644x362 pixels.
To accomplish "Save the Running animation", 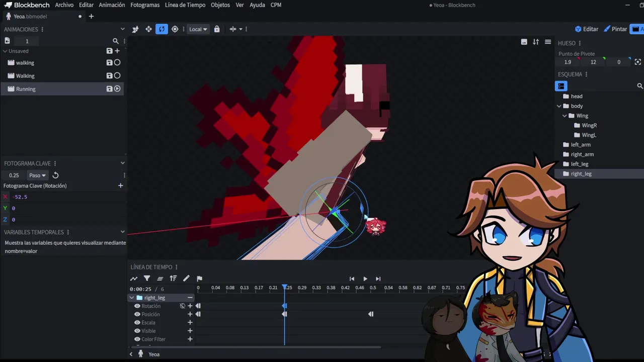I will point(109,89).
